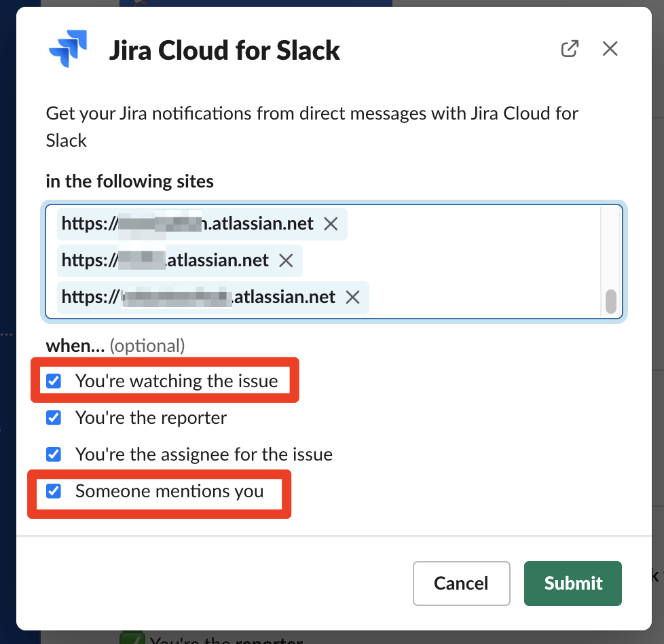
Task: Toggle "Someone mentions you" checkbox
Action: pos(54,491)
